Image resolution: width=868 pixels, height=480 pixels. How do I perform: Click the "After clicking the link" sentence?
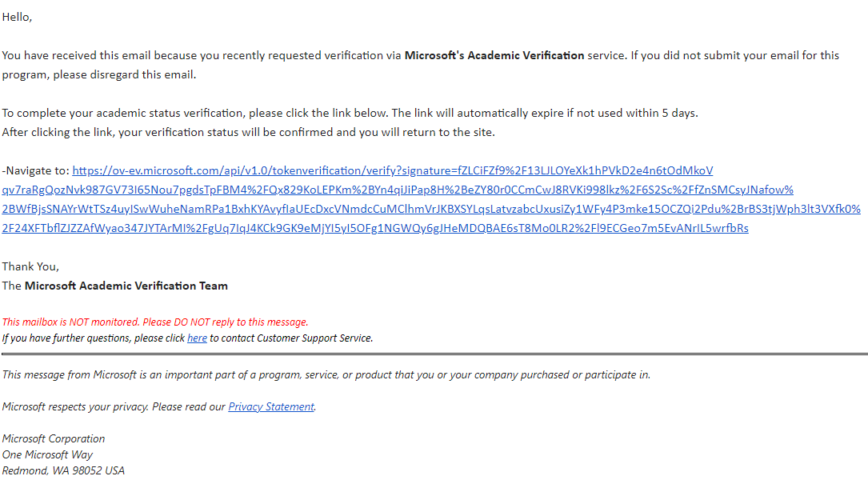(x=249, y=132)
